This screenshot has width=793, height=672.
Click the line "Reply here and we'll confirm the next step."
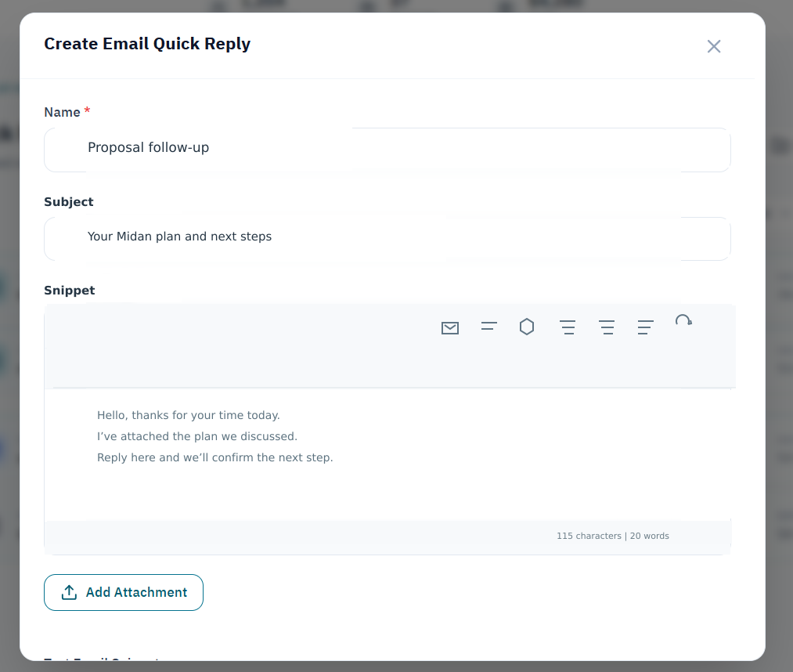pyautogui.click(x=215, y=457)
